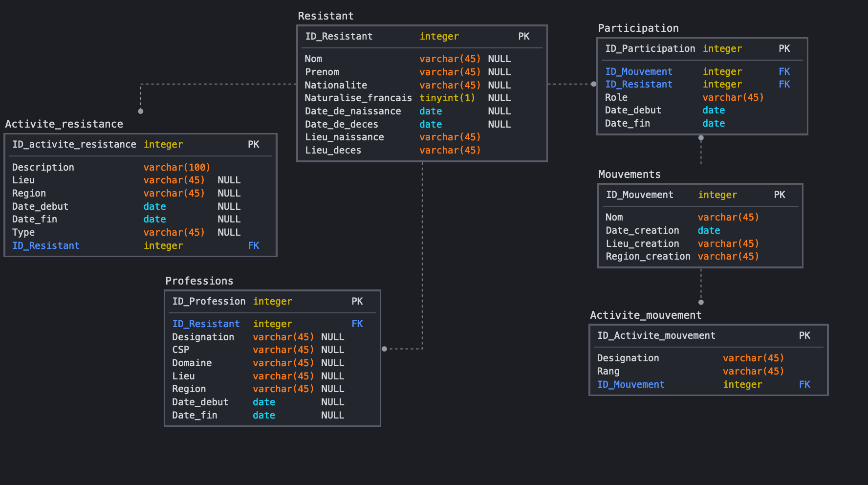Select the Participation table title
The width and height of the screenshot is (868, 485).
pos(638,28)
